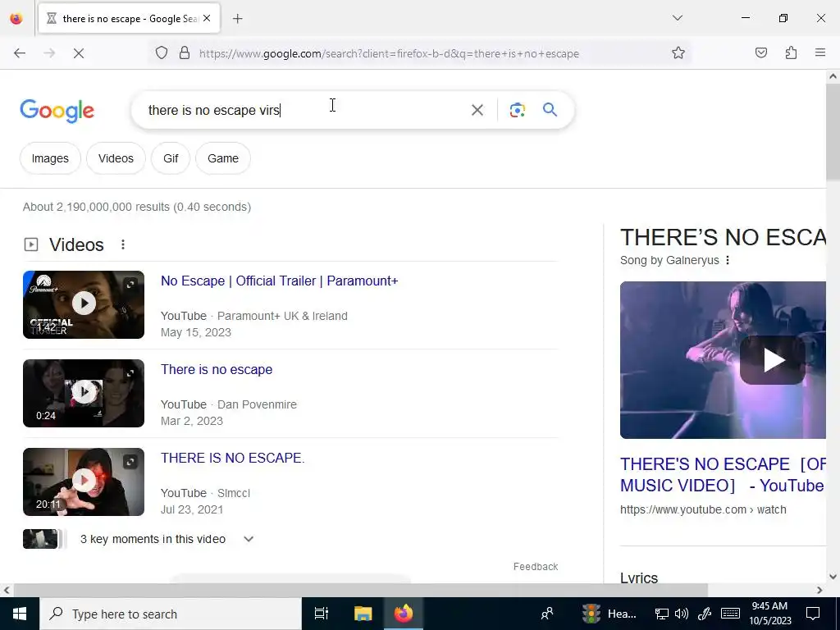Bookmark this page with the star
The height and width of the screenshot is (630, 840).
click(678, 53)
